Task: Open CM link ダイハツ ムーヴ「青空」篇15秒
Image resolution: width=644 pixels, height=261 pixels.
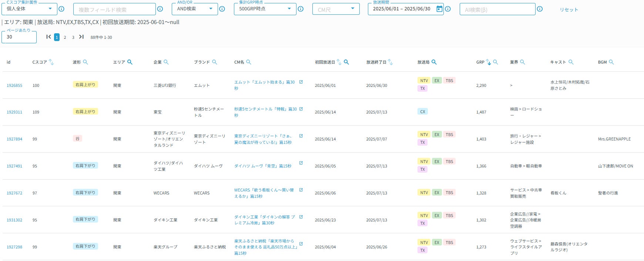Action: point(263,166)
